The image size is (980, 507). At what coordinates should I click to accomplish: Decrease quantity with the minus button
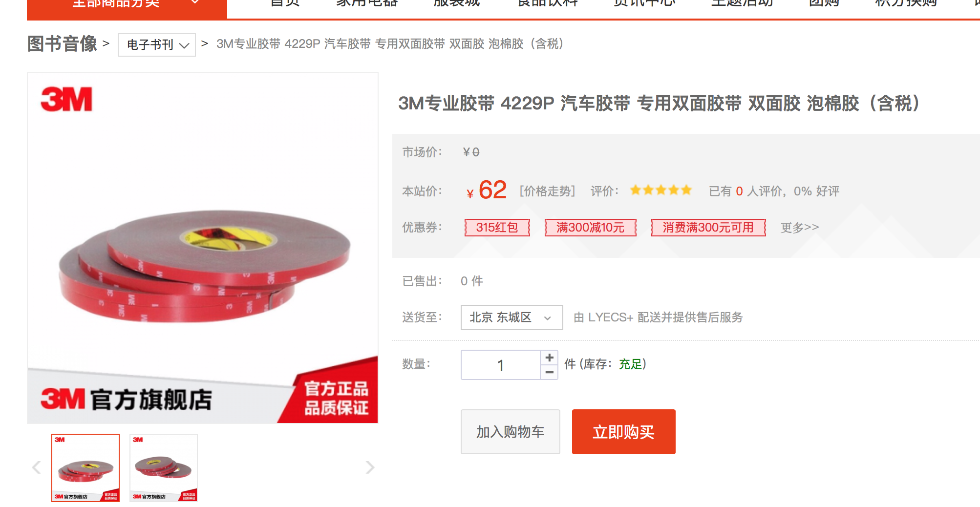549,372
